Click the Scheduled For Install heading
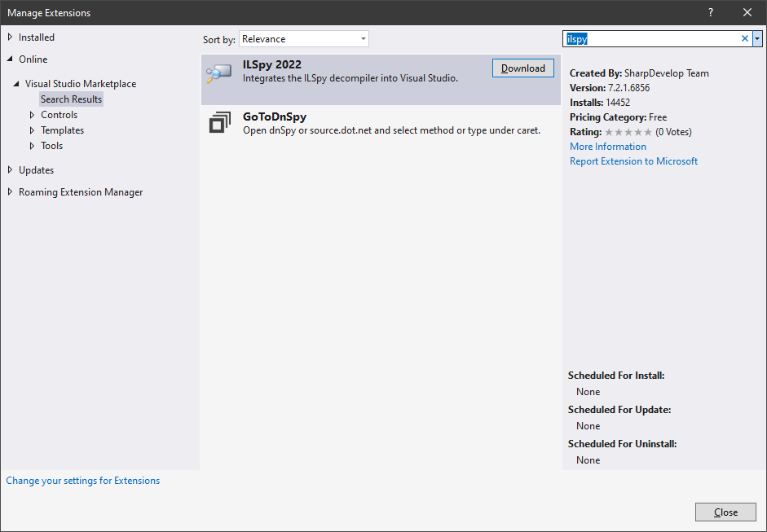The image size is (767, 532). [616, 376]
